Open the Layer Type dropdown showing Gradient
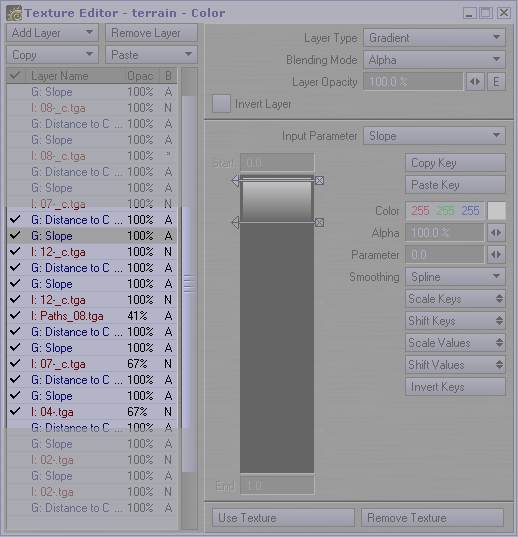 pyautogui.click(x=434, y=38)
